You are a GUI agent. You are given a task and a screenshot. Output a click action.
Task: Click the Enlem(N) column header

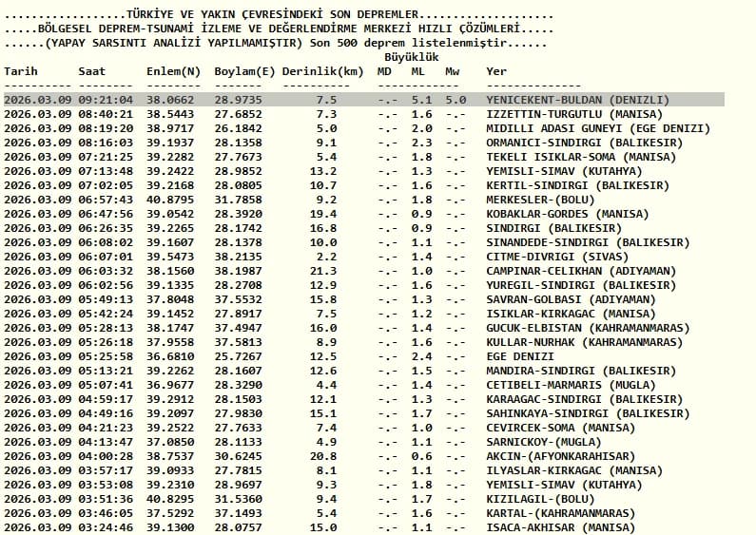(174, 72)
